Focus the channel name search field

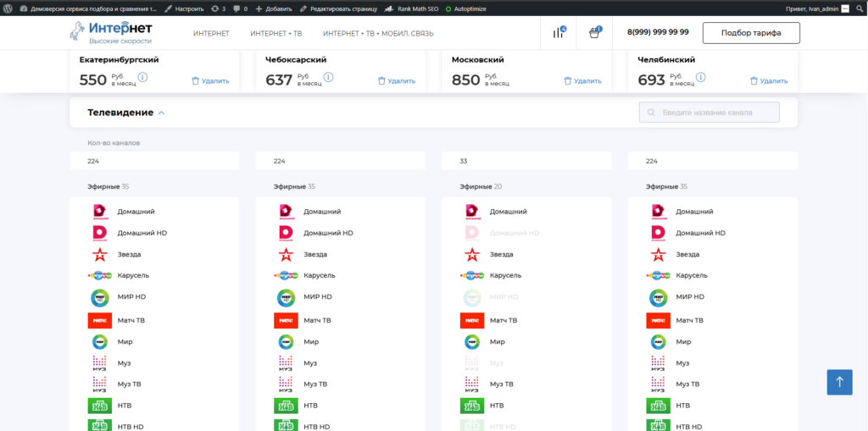click(709, 113)
